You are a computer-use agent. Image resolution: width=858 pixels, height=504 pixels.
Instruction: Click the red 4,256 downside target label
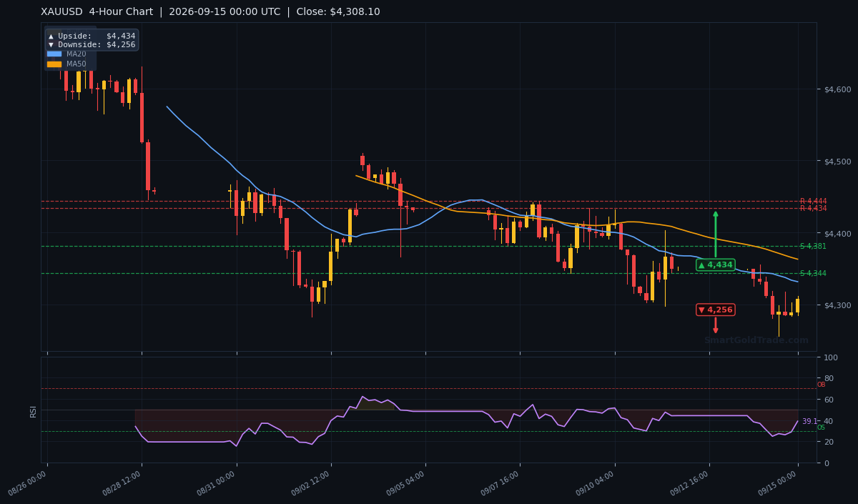[715, 310]
